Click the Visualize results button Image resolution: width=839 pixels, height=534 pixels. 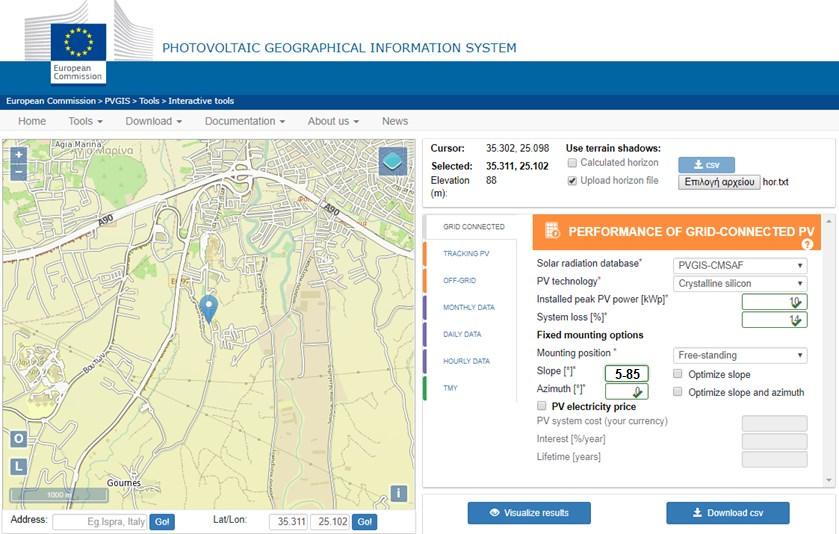[529, 513]
